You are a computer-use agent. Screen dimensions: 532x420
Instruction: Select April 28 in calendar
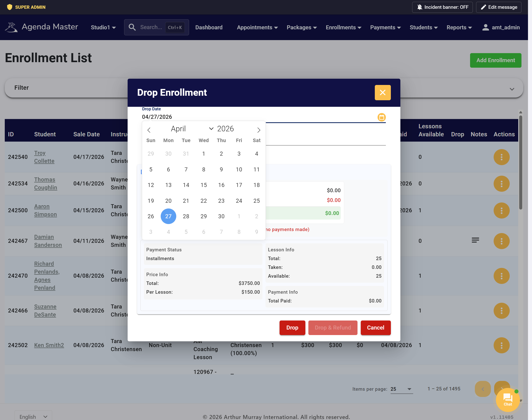[186, 216]
